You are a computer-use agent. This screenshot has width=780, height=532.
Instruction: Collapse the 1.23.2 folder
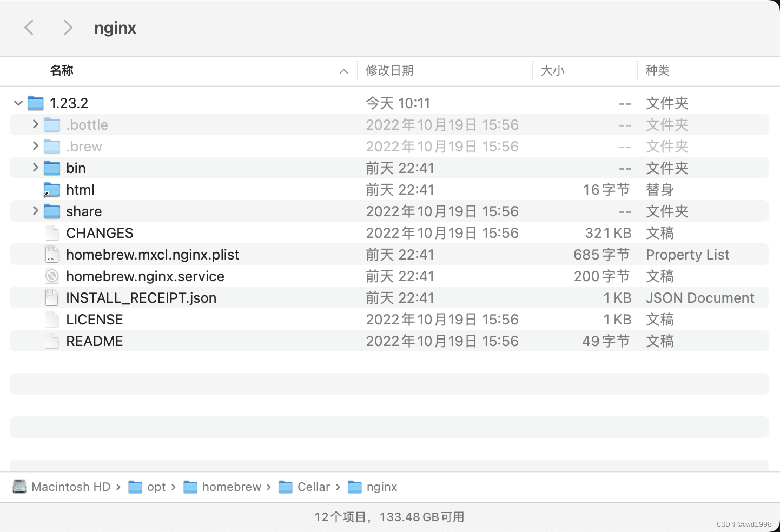tap(18, 103)
